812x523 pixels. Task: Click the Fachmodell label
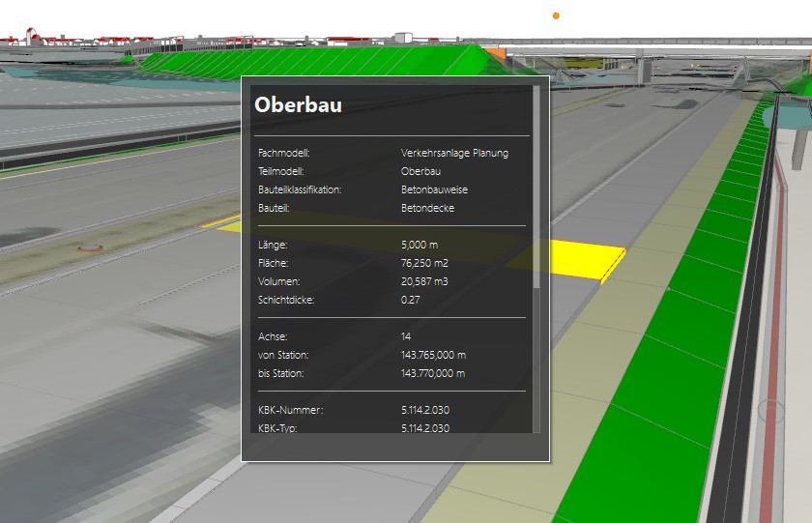click(284, 153)
